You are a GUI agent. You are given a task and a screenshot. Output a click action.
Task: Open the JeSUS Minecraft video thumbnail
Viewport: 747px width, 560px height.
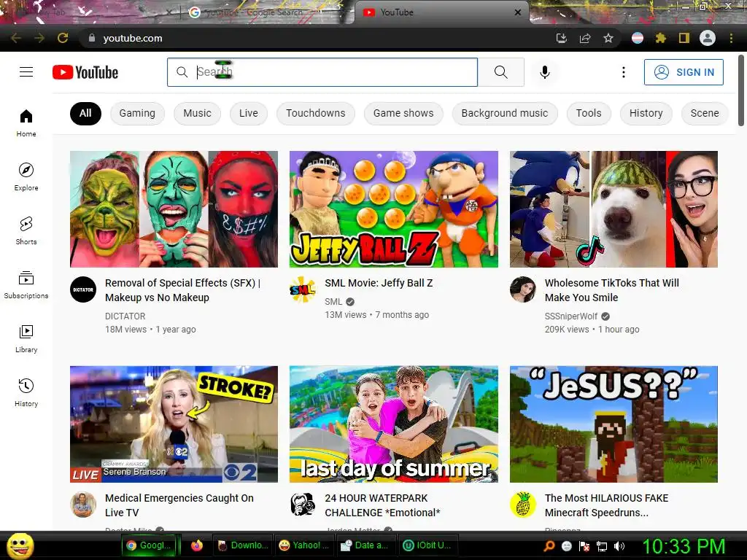(x=614, y=424)
